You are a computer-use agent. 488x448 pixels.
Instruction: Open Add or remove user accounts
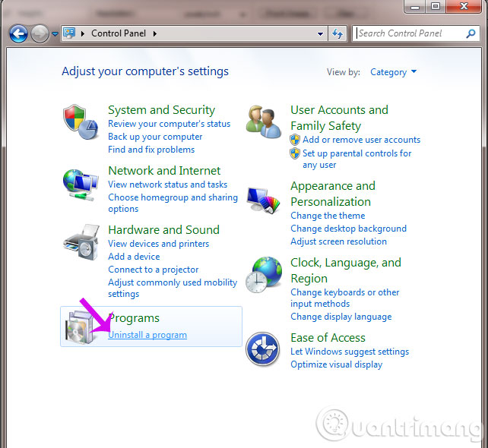pos(361,140)
